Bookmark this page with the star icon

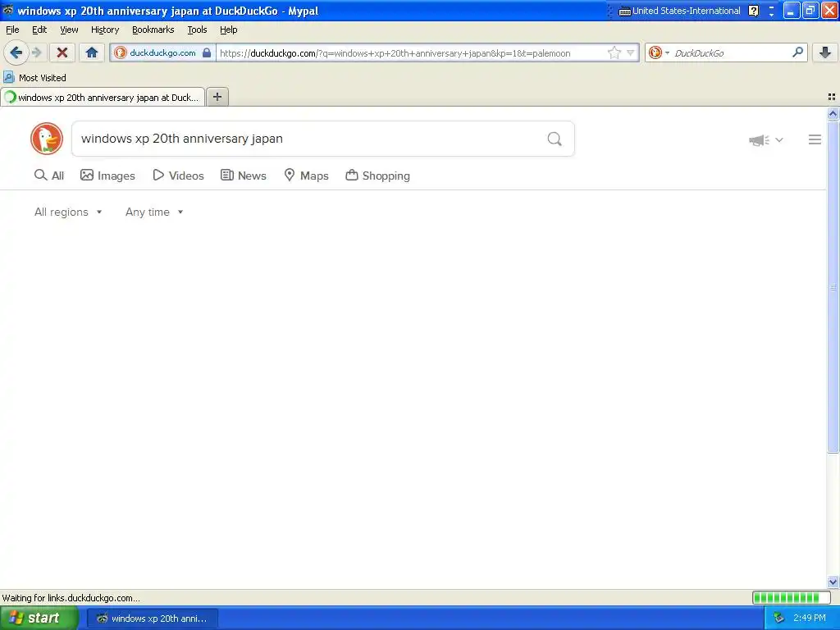[x=614, y=52]
